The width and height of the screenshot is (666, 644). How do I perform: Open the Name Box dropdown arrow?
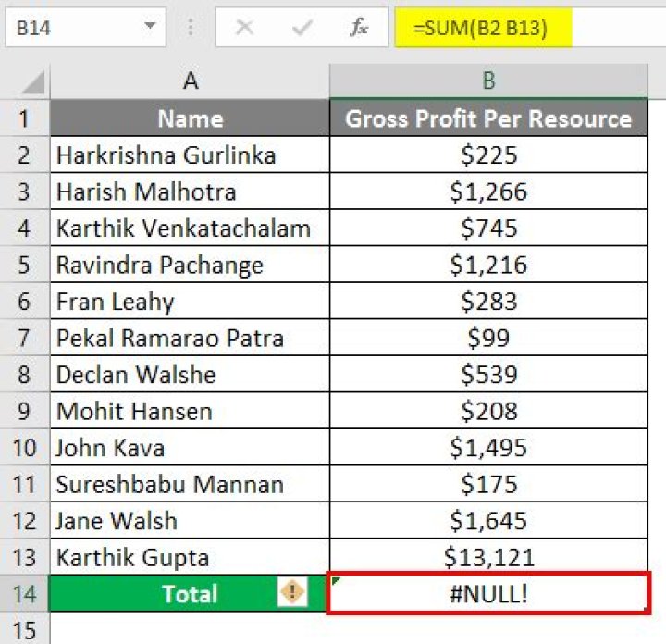tap(149, 28)
